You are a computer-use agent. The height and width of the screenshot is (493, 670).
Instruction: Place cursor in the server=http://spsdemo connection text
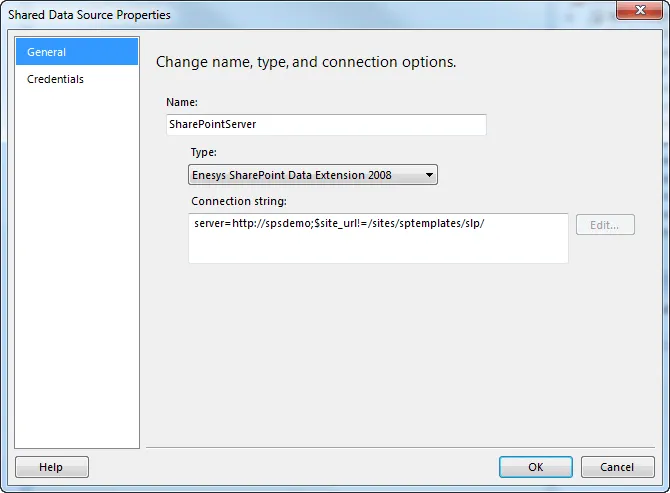(250, 224)
